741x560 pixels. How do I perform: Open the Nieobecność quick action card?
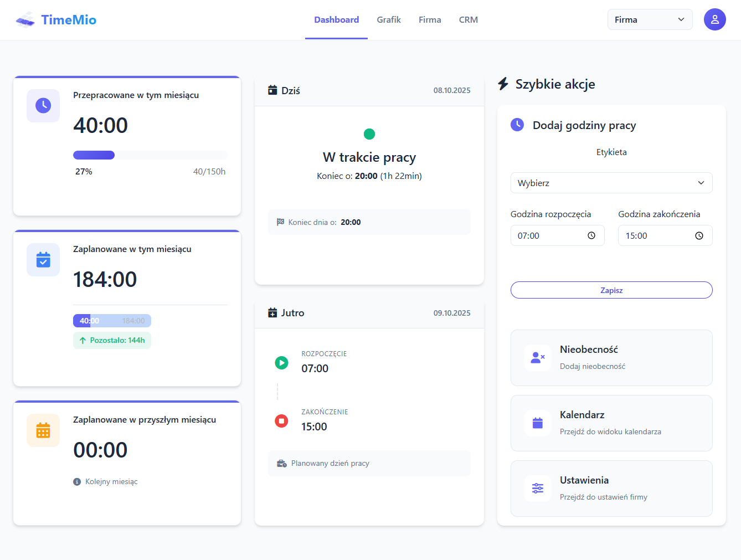point(611,358)
